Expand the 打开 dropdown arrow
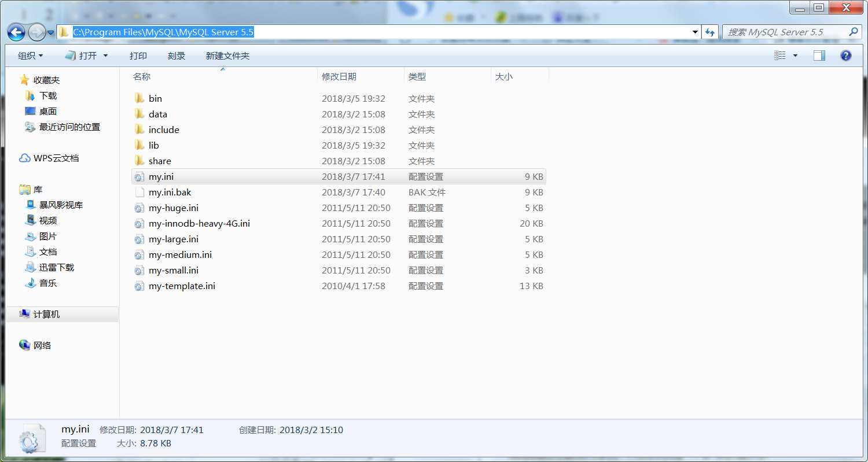 (105, 56)
